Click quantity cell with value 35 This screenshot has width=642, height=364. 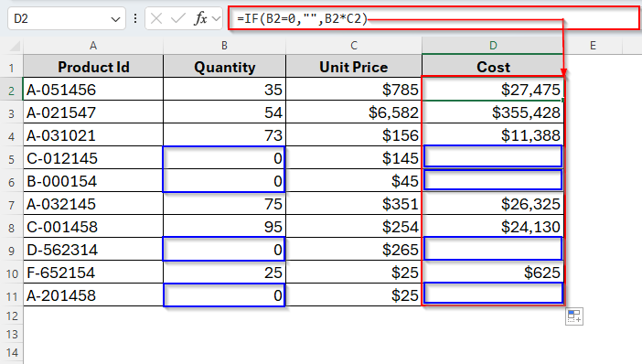(224, 90)
